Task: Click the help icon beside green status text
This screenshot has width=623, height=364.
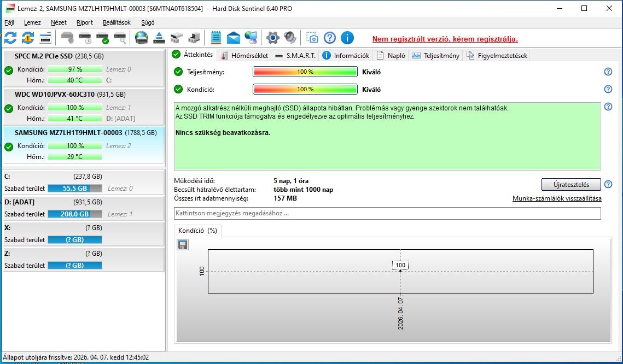Action: 608,107
